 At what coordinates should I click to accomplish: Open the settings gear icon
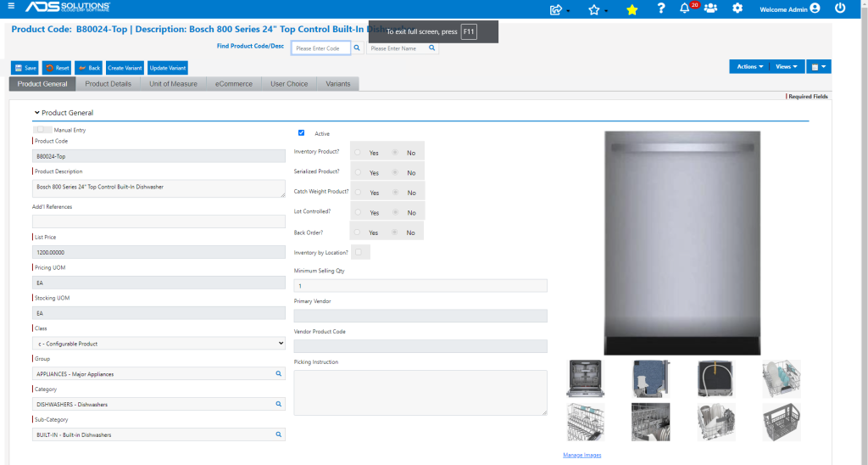(x=737, y=8)
